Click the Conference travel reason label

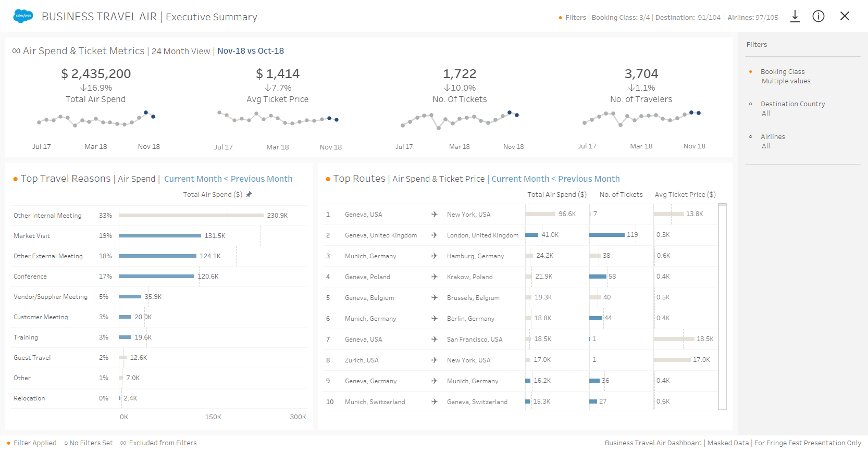click(x=30, y=277)
